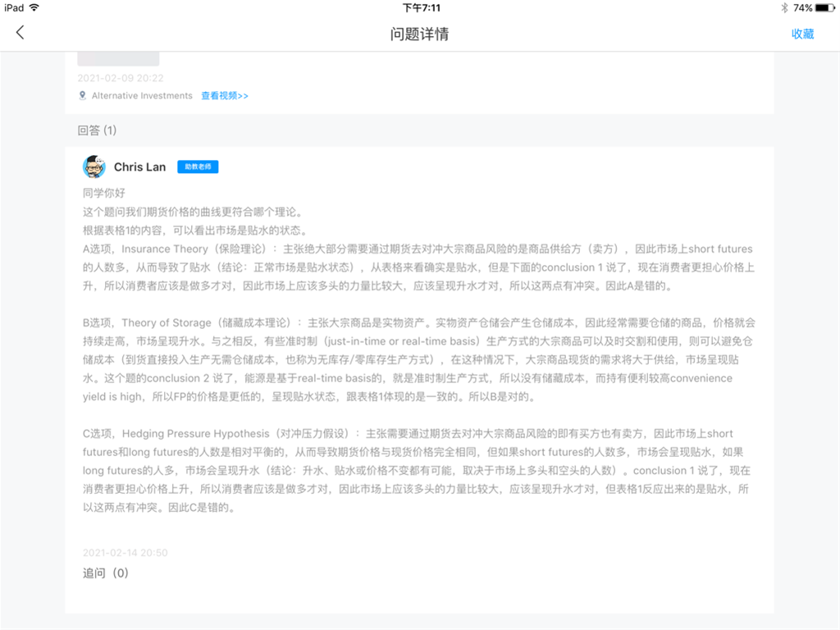Open Chris Lan's avatar picture
This screenshot has width=840, height=630.
tap(94, 167)
